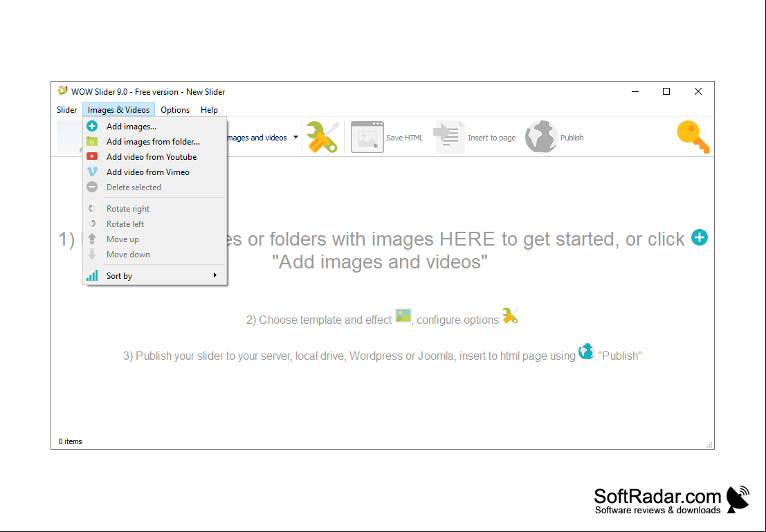766x532 pixels.
Task: Close the WOW Slider window
Action: [698, 91]
